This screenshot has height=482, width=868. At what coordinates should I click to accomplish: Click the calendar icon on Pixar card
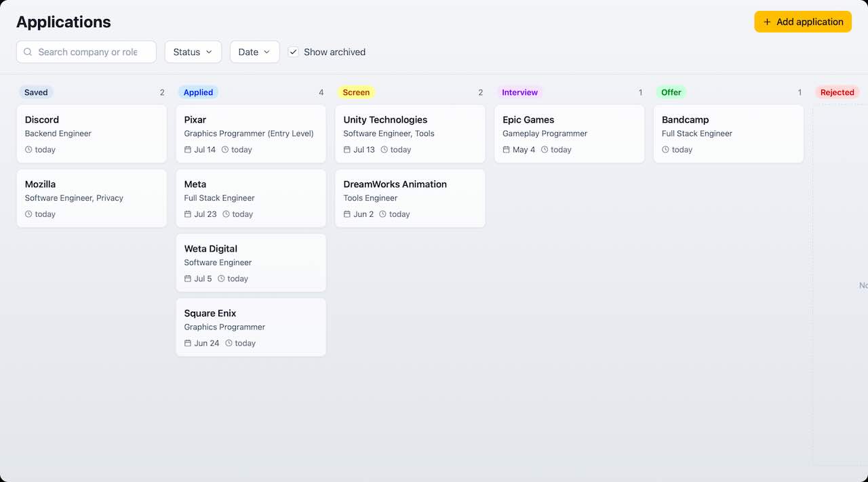point(188,150)
